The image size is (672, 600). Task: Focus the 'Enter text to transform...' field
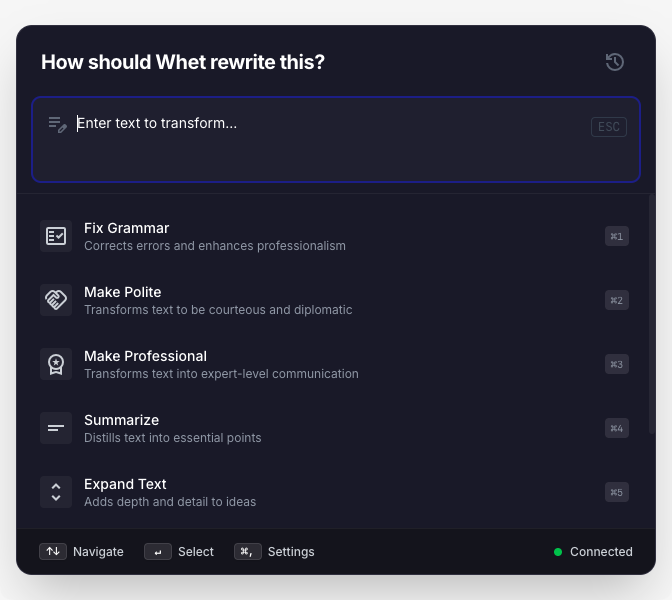click(x=336, y=140)
